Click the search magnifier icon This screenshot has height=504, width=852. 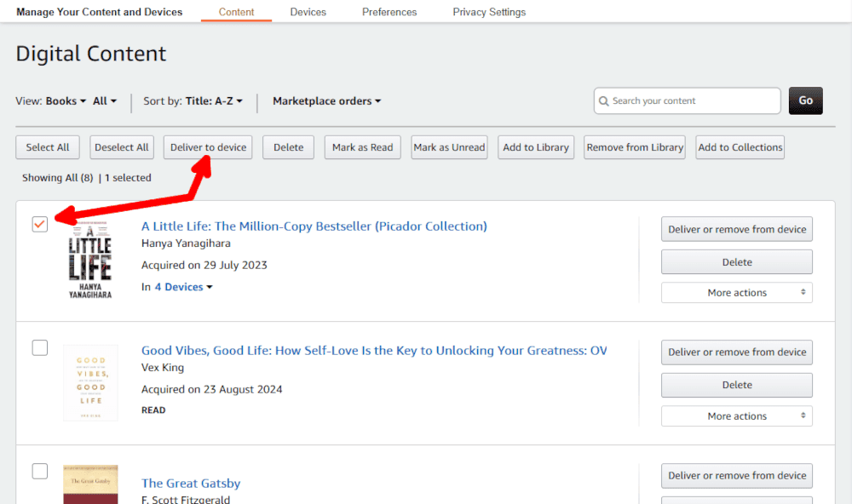[603, 101]
